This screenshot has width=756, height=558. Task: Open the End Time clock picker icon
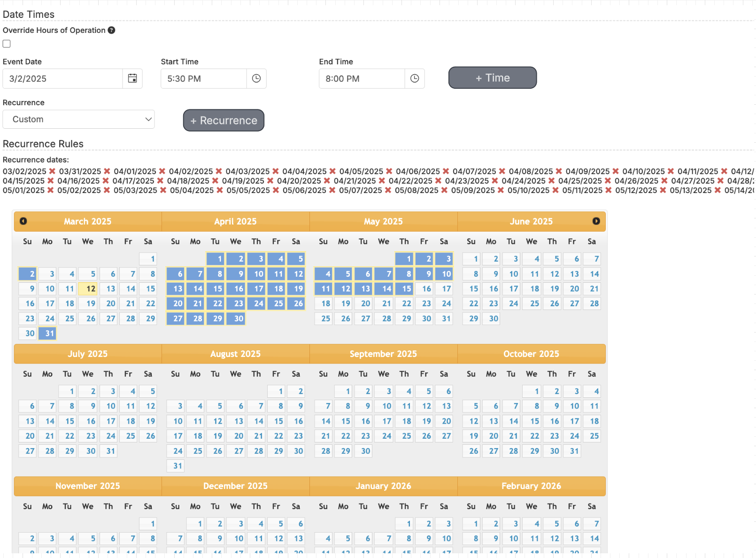415,78
